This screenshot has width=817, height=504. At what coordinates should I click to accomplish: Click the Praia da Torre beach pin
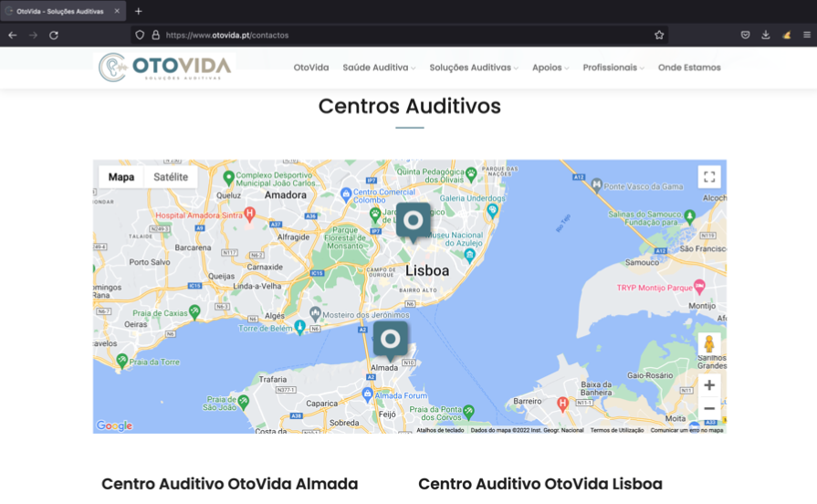pyautogui.click(x=122, y=360)
